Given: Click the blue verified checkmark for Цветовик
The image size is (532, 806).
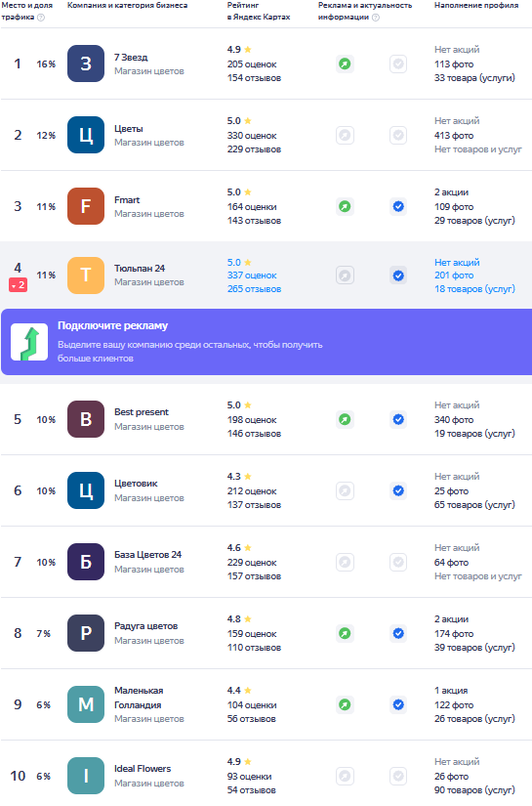Looking at the screenshot, I should click(398, 490).
